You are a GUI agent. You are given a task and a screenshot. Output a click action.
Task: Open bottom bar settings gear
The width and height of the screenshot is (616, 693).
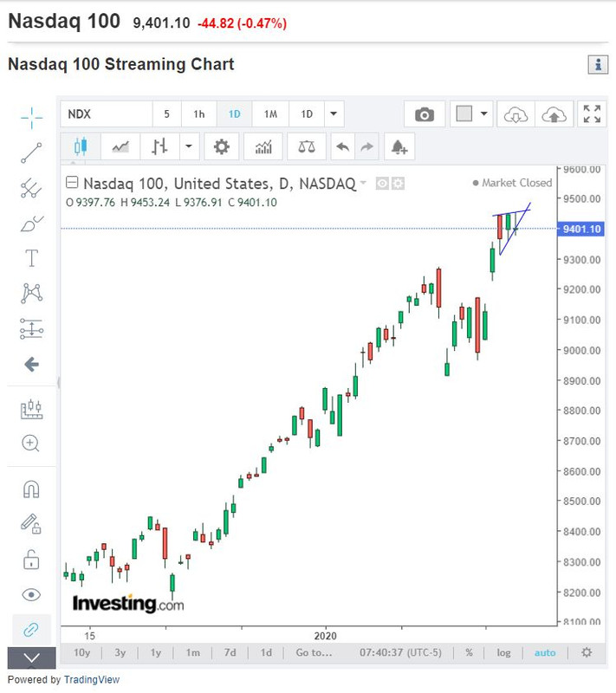[x=587, y=652]
